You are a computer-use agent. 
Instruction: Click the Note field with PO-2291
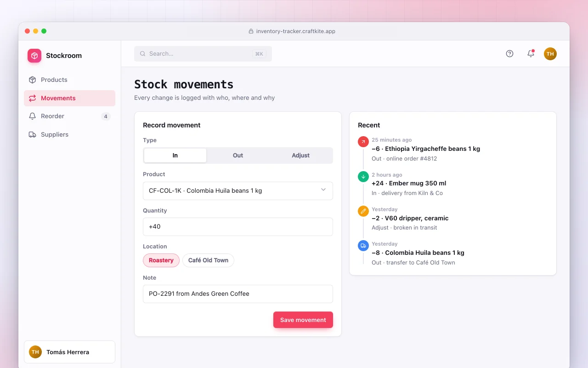coord(238,294)
